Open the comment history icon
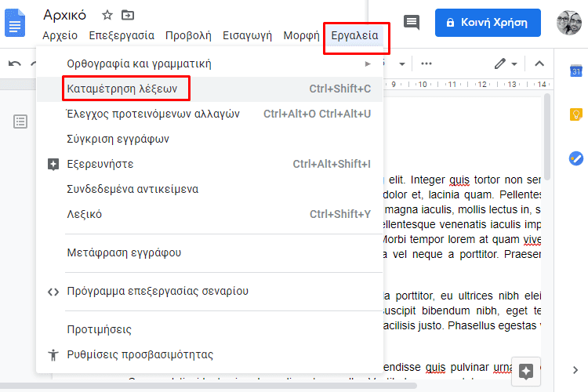Screen dimensions: 588x392 (x=412, y=23)
